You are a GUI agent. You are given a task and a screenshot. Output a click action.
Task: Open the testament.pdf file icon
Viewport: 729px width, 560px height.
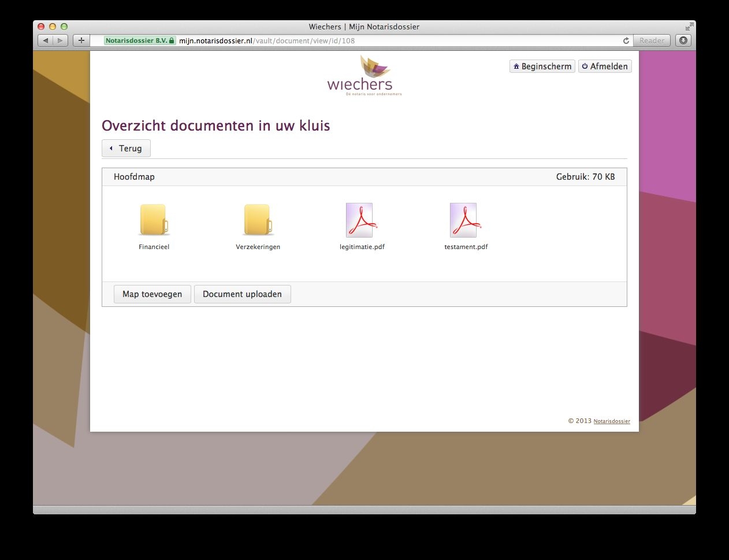tap(465, 220)
